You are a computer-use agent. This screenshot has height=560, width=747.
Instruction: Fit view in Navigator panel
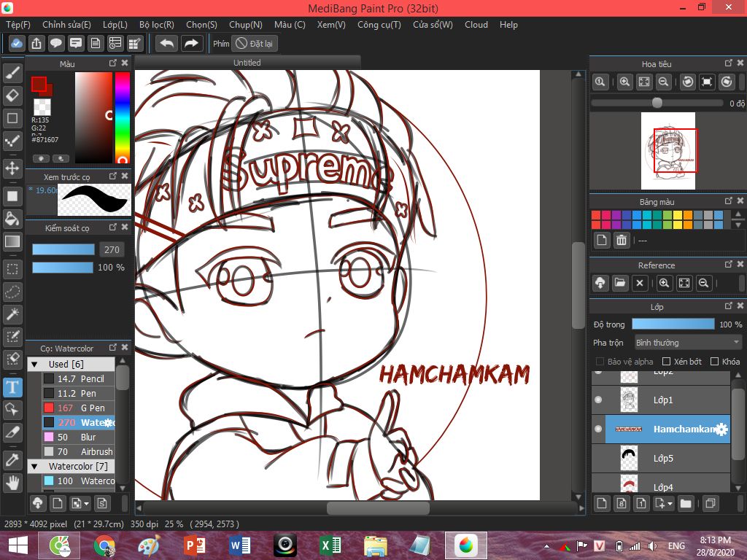click(x=644, y=82)
